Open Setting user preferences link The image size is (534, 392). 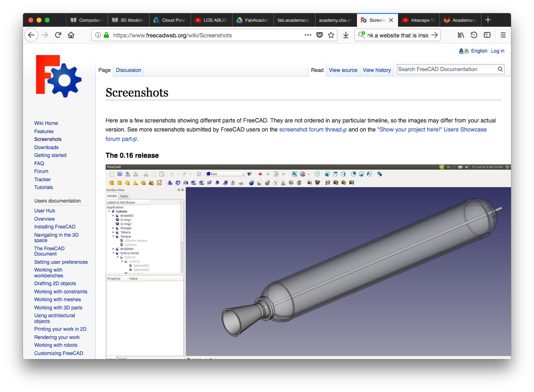(61, 262)
